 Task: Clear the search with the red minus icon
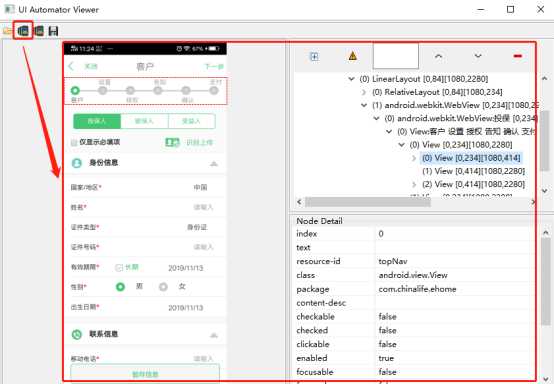pyautogui.click(x=518, y=56)
